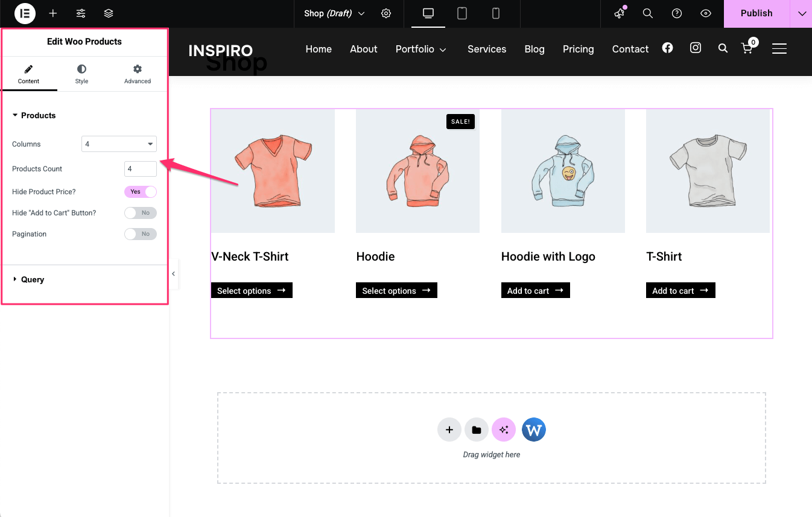Click Select options under V-Neck T-Shirt
Screen dimensions: 812x517
[x=252, y=291]
